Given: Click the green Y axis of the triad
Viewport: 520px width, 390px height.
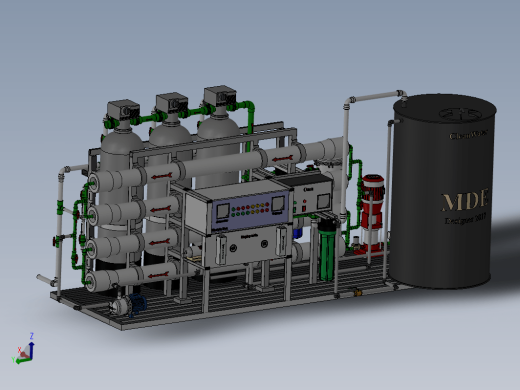Looking at the screenshot, I should [23, 361].
